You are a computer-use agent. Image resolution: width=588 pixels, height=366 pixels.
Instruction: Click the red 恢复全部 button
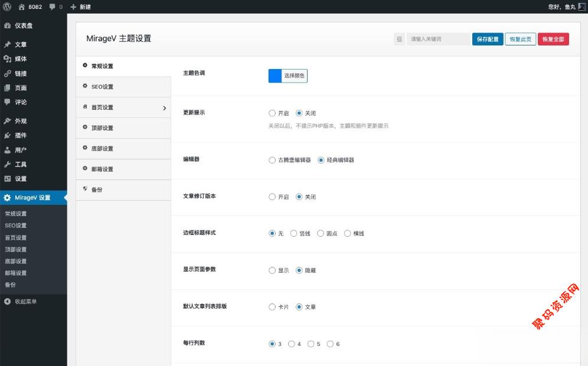click(553, 40)
